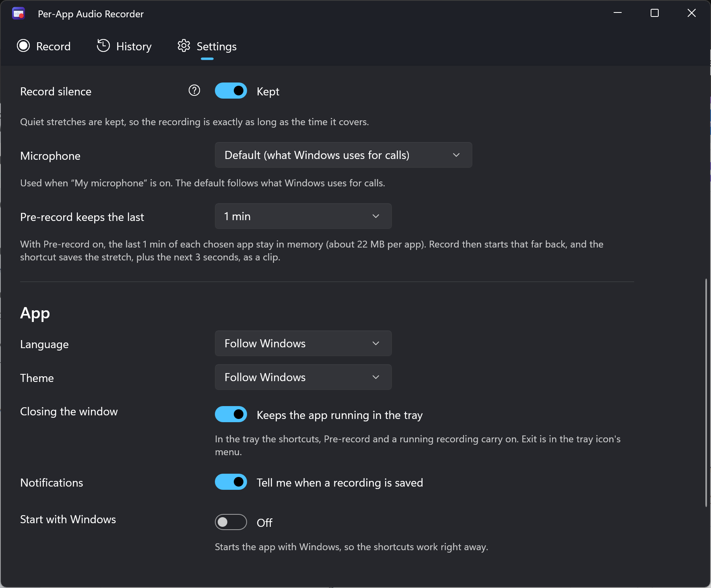Enable the Start with Windows switch
Screen dimensions: 711x588
(231, 522)
